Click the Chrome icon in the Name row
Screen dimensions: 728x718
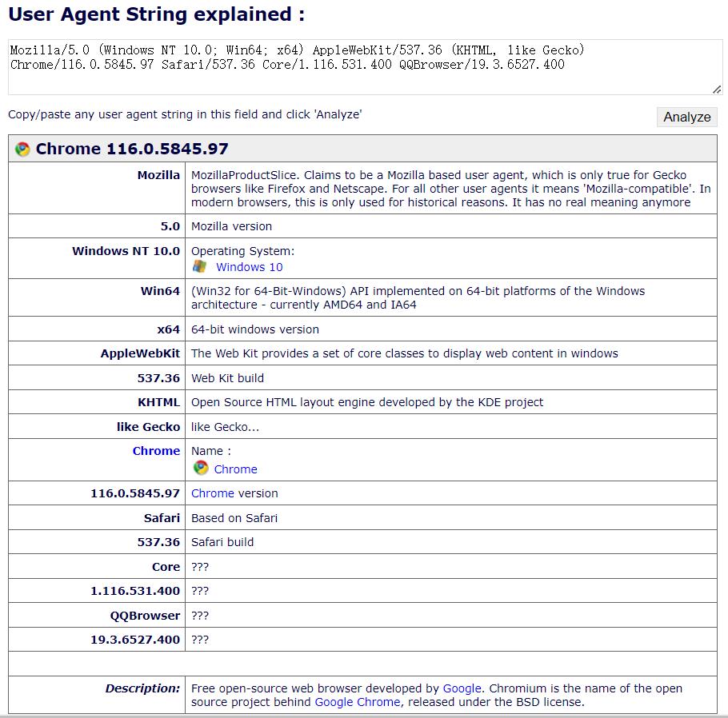click(x=201, y=468)
